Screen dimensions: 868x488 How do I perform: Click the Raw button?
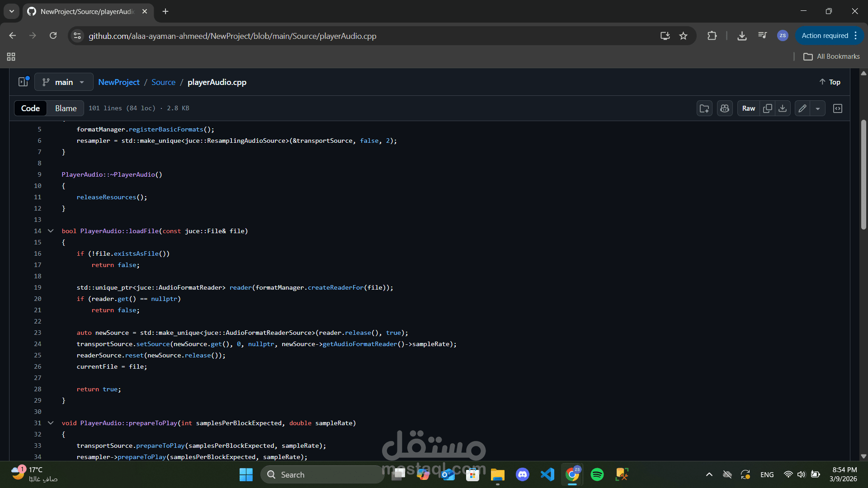point(748,108)
